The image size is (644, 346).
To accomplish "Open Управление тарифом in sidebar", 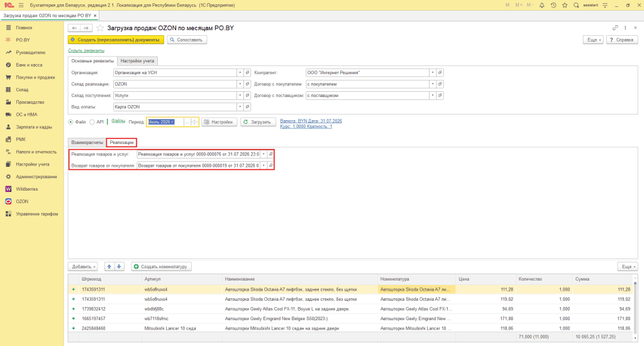I will coord(37,214).
